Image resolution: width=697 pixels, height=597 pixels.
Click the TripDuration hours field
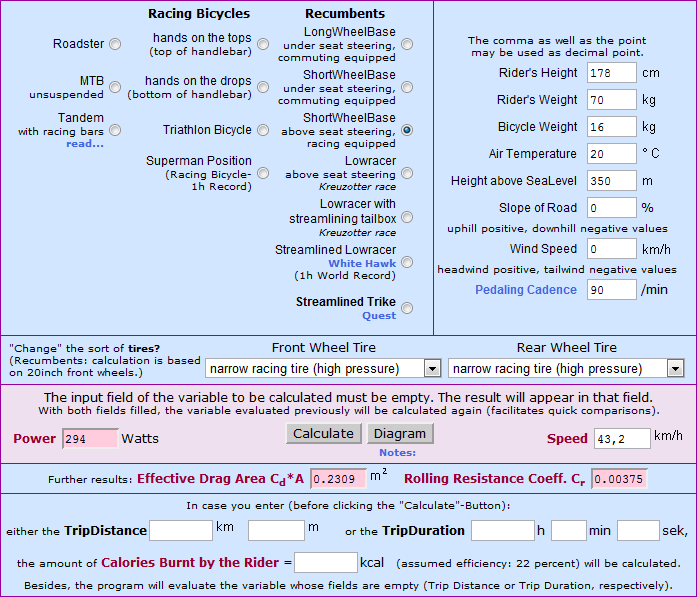(503, 530)
